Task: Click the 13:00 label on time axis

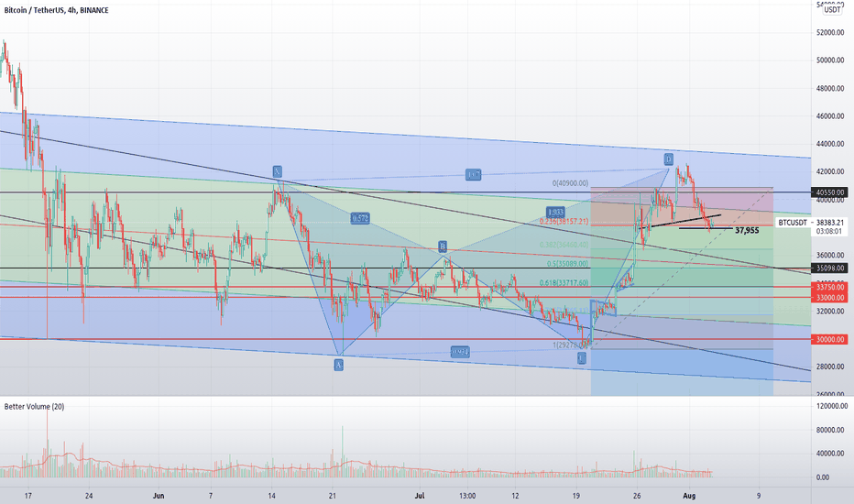Action: pos(467,496)
